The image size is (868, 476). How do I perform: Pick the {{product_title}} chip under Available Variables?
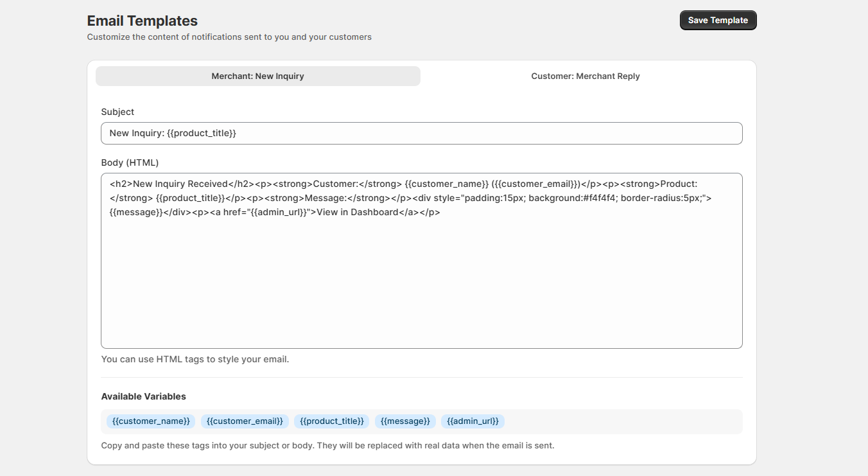[331, 421]
